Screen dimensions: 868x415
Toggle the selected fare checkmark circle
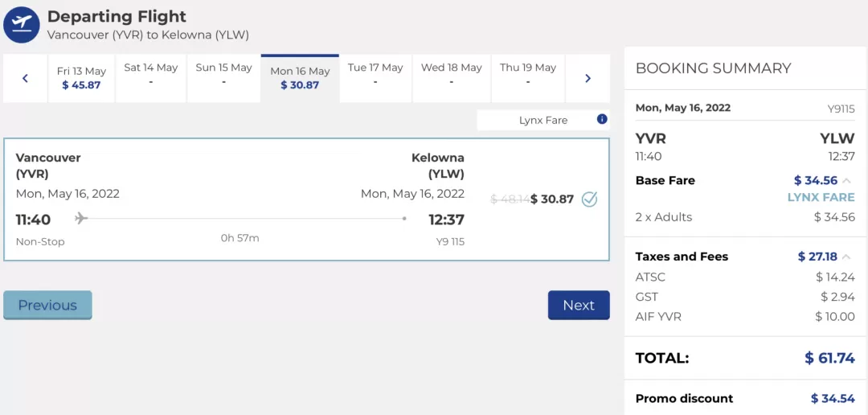pos(590,199)
